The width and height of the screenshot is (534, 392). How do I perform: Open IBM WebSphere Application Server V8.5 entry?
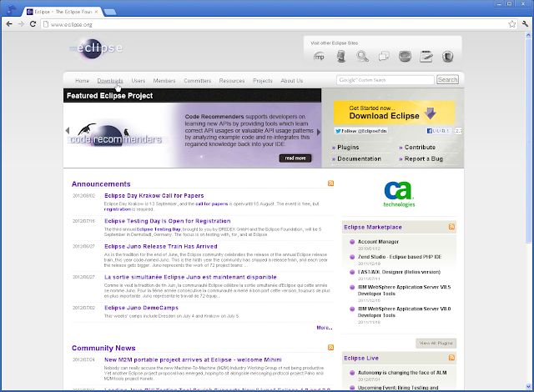404,290
